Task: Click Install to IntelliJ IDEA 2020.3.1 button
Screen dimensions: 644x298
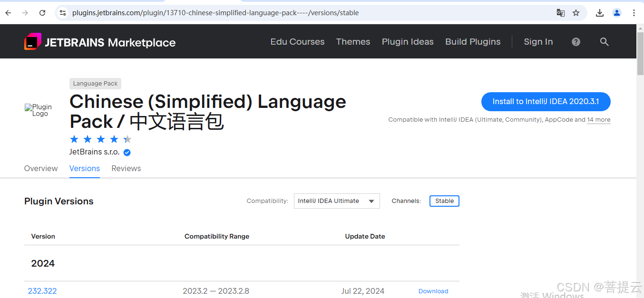Action: click(x=546, y=102)
